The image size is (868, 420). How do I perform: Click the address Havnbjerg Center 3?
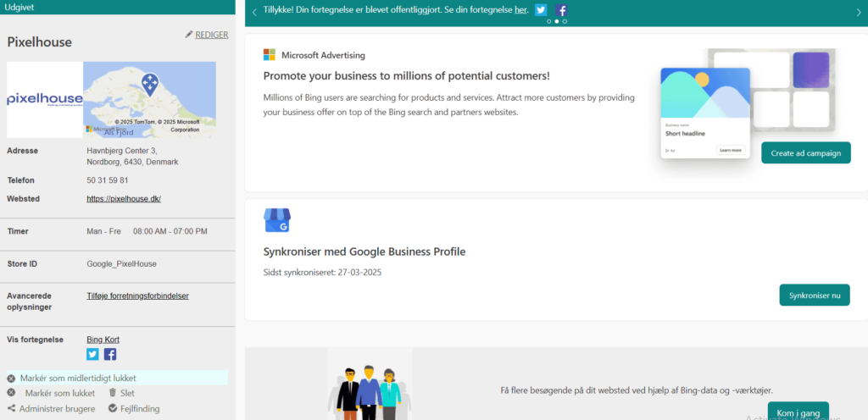[122, 151]
